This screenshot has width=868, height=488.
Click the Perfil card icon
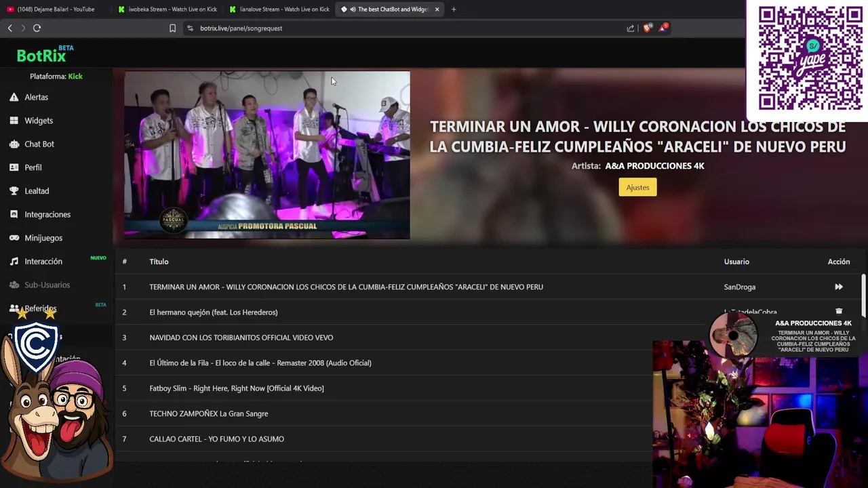[x=14, y=167]
